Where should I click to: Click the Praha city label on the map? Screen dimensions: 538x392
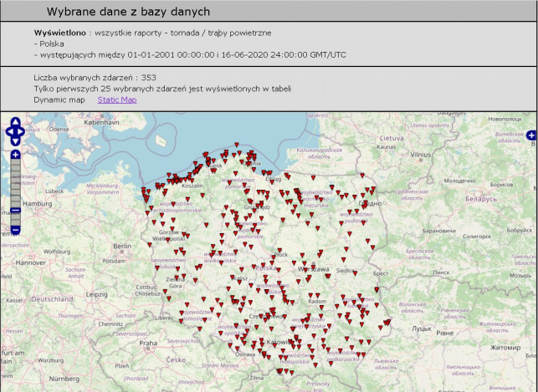(148, 343)
